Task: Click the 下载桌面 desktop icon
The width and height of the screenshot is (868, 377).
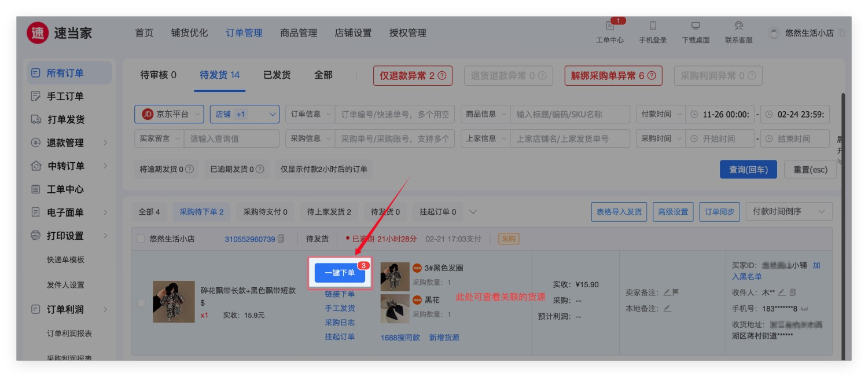Action: point(696,27)
